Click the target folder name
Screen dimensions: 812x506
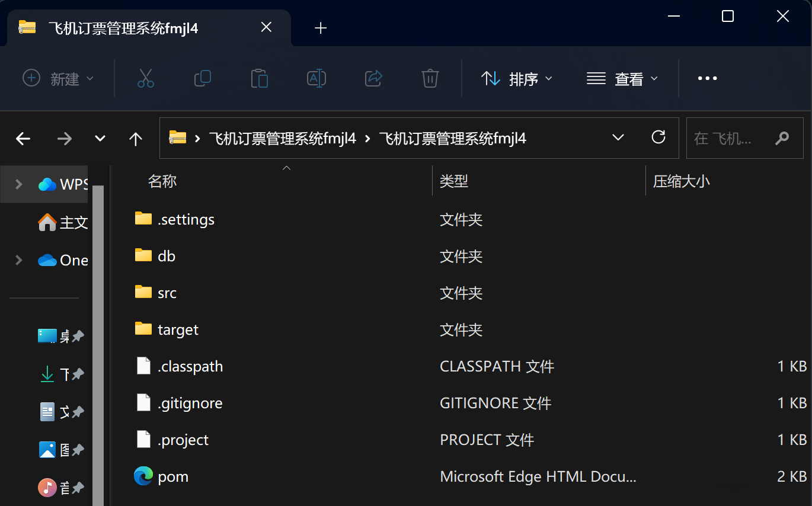click(178, 329)
